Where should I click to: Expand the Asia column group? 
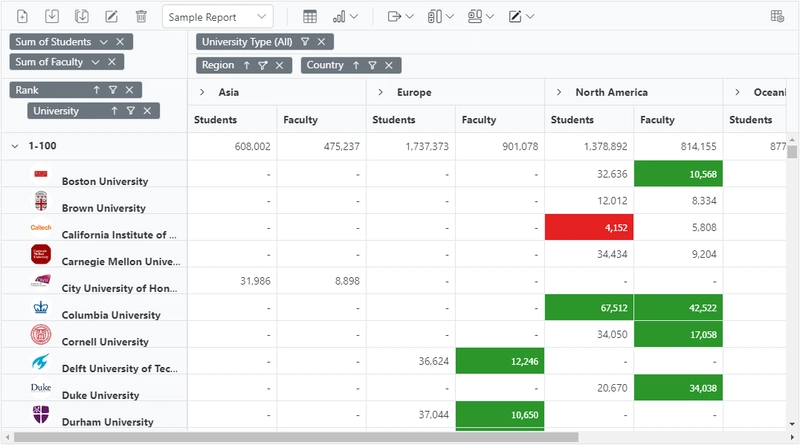tap(202, 92)
